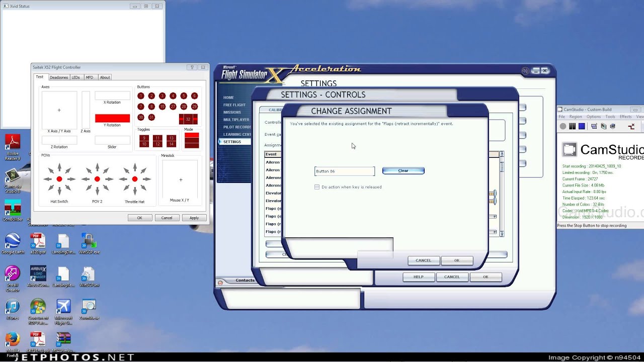Screen dimensions: 644x362
Task: Open Mozilla Firefox desktop icon
Action: (x=13, y=345)
